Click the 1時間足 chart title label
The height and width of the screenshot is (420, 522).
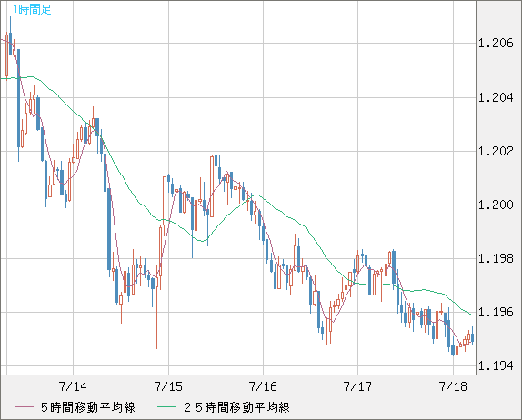tap(32, 9)
